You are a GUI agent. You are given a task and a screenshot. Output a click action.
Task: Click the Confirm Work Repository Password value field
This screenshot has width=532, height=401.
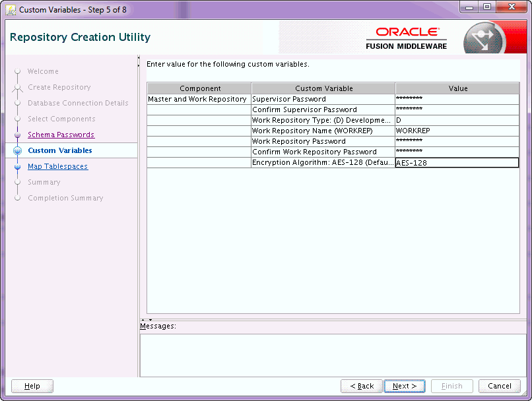tap(457, 152)
